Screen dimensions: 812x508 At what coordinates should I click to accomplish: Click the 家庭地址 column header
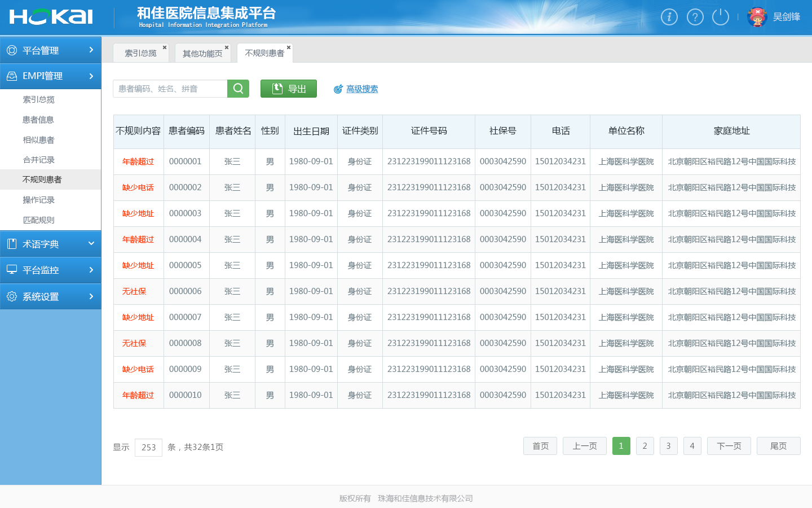[732, 131]
